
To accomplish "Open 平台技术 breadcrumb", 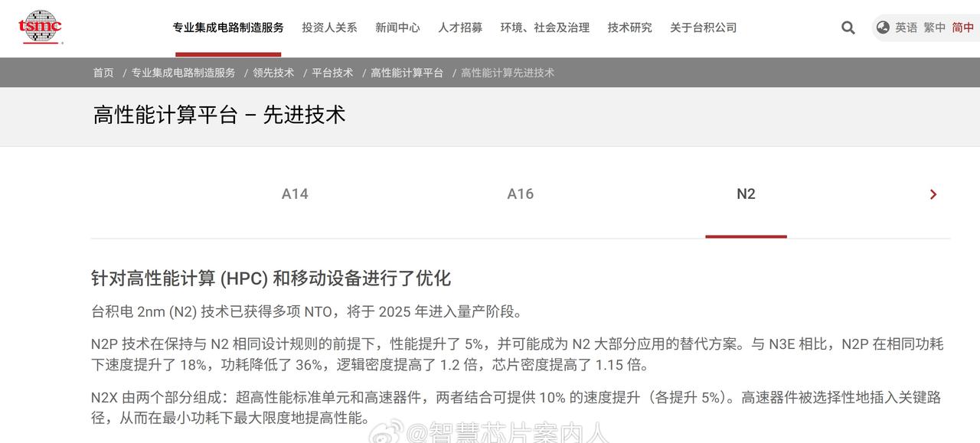I will pos(332,73).
